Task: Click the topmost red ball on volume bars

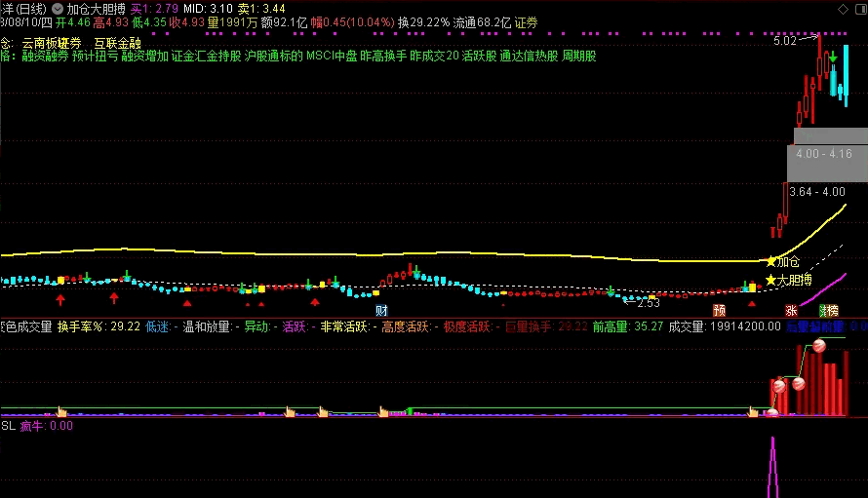Action: 819,346
